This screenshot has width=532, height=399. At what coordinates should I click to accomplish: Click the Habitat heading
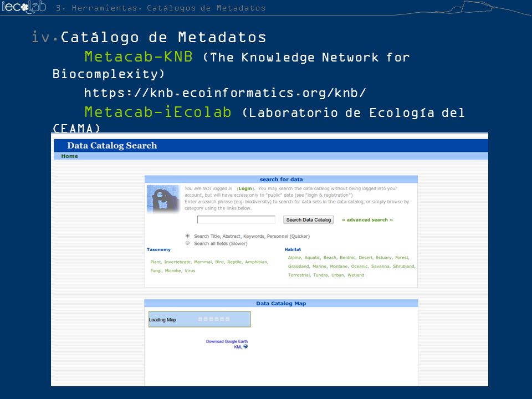pyautogui.click(x=293, y=249)
